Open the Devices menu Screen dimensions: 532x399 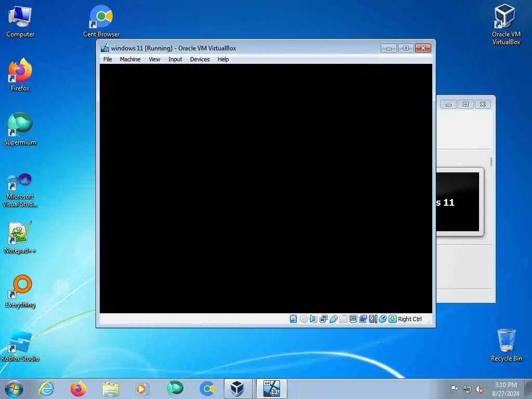pyautogui.click(x=199, y=59)
